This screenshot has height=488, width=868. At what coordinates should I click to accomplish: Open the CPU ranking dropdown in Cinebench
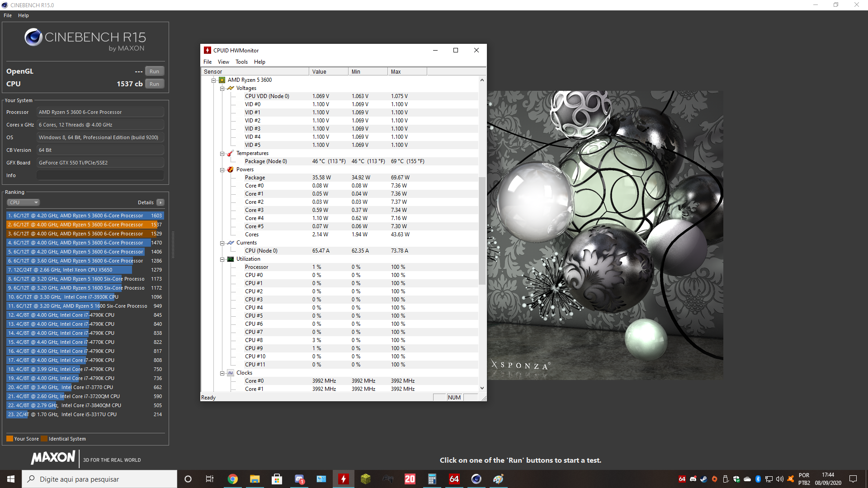24,202
